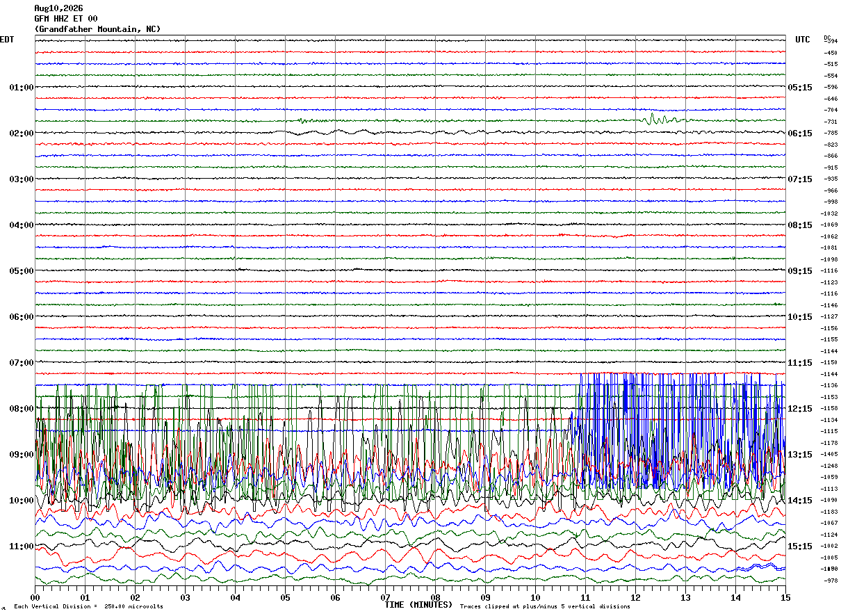Click the Each Vertical Division scale note

pyautogui.click(x=88, y=607)
